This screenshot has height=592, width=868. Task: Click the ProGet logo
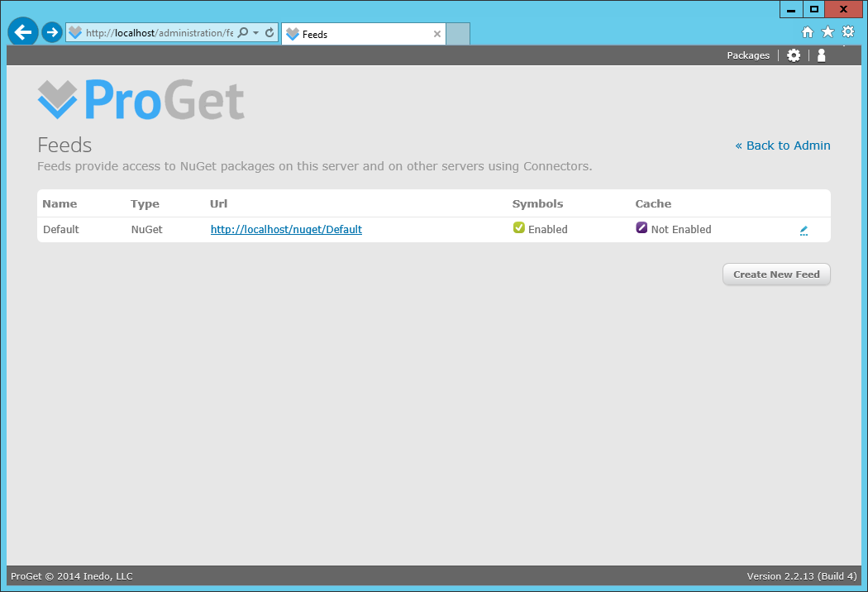pos(141,100)
